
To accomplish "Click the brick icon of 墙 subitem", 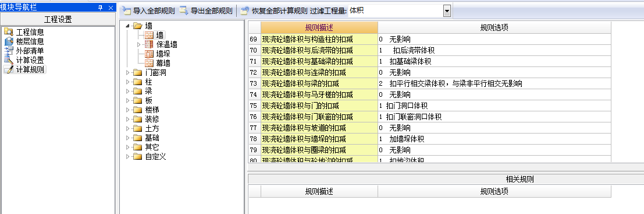I will tap(149, 36).
